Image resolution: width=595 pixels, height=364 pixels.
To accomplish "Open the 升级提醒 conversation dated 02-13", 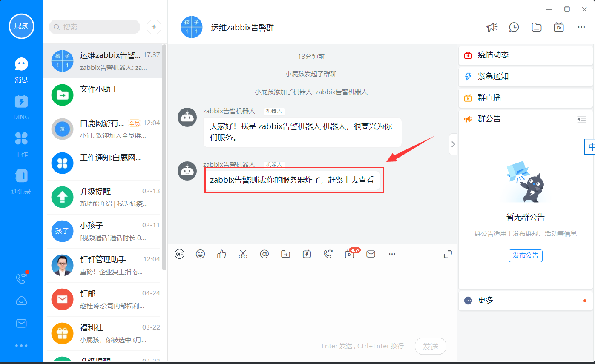I will 102,198.
